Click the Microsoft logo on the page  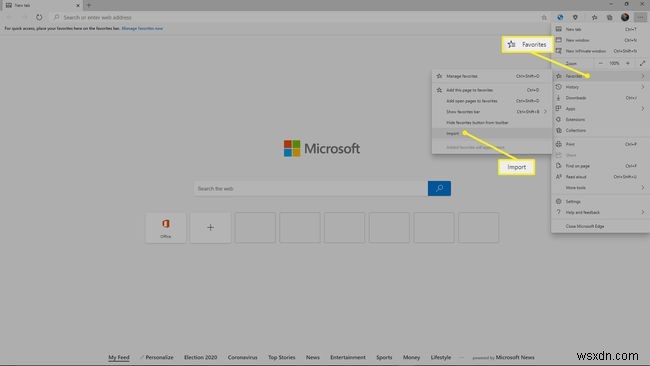[322, 148]
